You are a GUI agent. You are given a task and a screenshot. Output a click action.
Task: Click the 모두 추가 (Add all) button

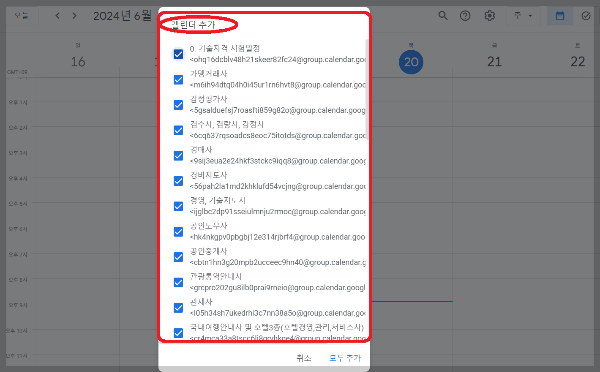coord(345,358)
